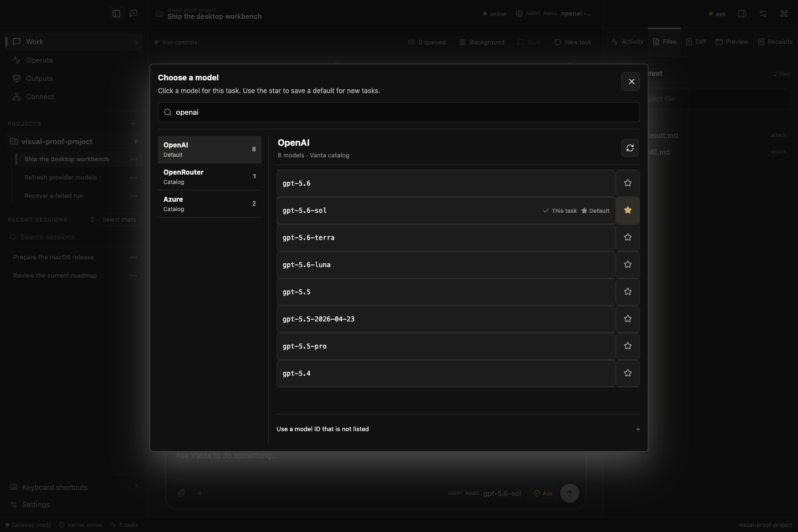The image size is (798, 532).
Task: Click the Search sessions field
Action: tap(74, 237)
